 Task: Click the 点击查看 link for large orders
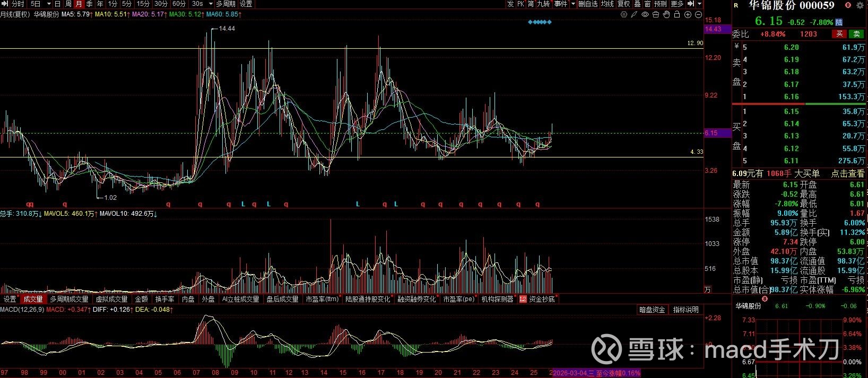(x=847, y=173)
